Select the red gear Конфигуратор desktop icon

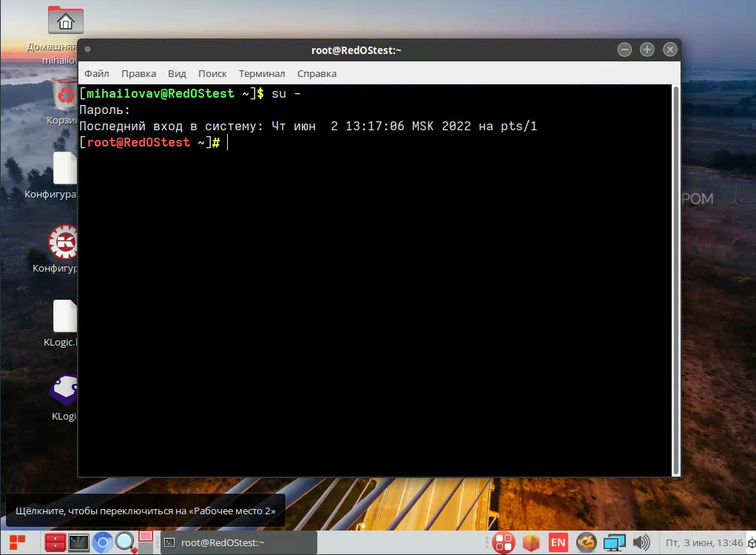(64, 243)
